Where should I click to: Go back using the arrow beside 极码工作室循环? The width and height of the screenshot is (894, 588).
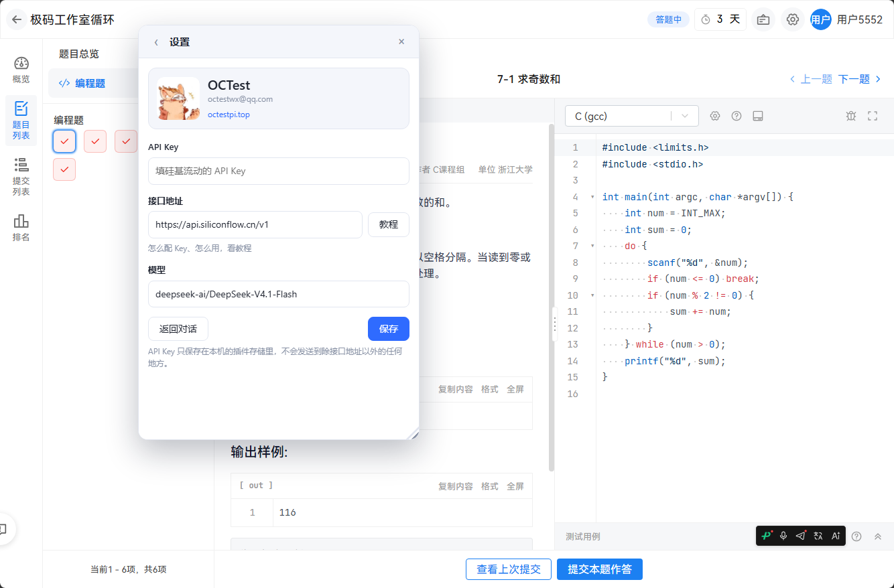coord(17,19)
